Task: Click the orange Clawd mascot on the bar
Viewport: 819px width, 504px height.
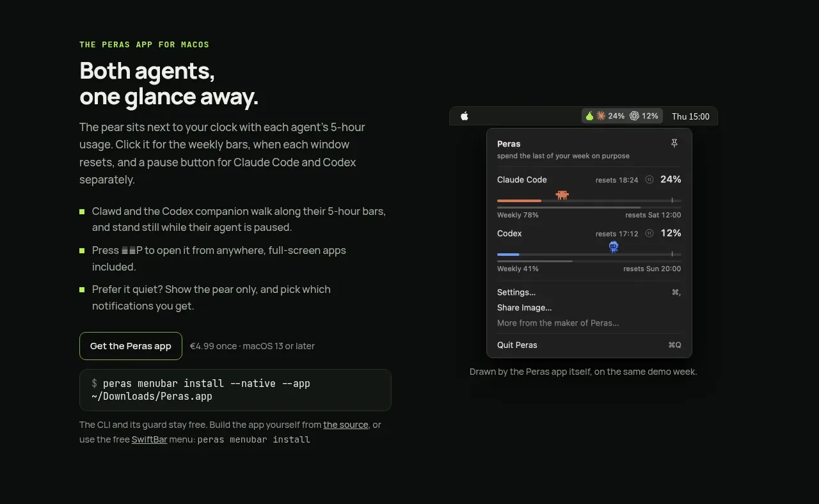Action: click(562, 194)
